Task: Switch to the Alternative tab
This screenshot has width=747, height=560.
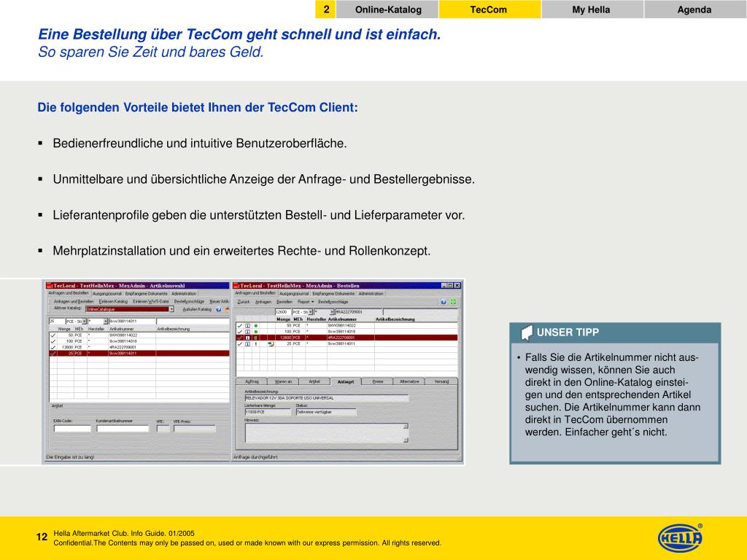Action: 409,381
